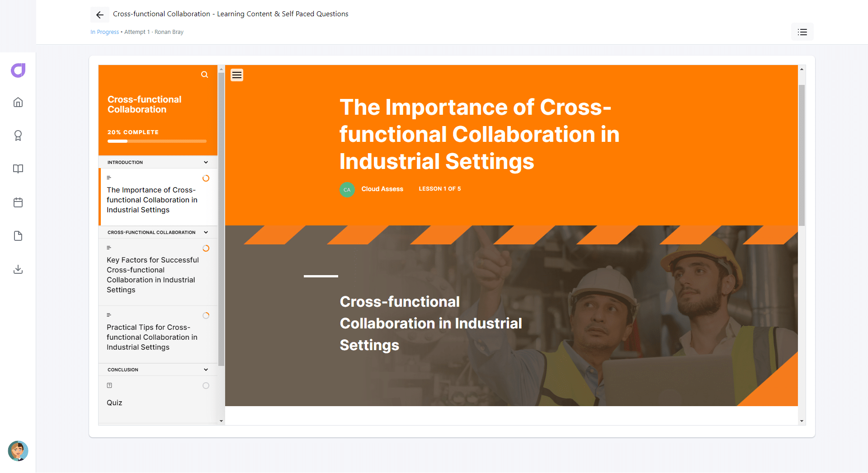Click the CONCLUSION section header label
This screenshot has width=868, height=473.
click(x=123, y=370)
